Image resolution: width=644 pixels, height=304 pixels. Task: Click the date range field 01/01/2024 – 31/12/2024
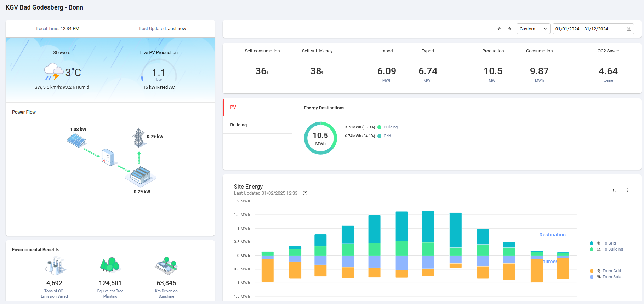click(593, 29)
